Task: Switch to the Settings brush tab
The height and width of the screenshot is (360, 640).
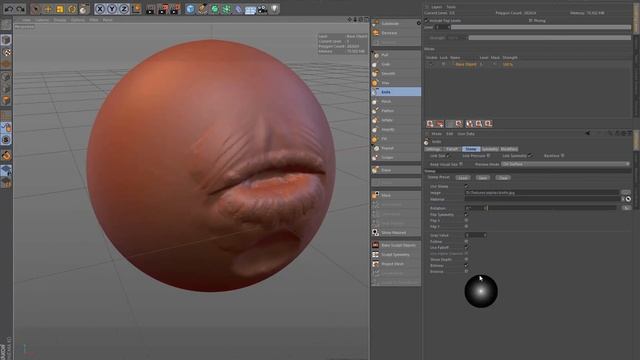Action: [433, 149]
